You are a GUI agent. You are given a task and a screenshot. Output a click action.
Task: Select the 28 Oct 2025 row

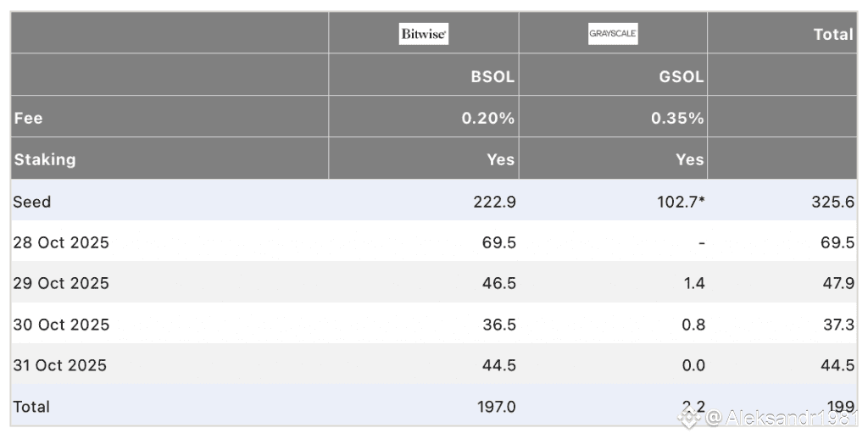[x=433, y=242]
